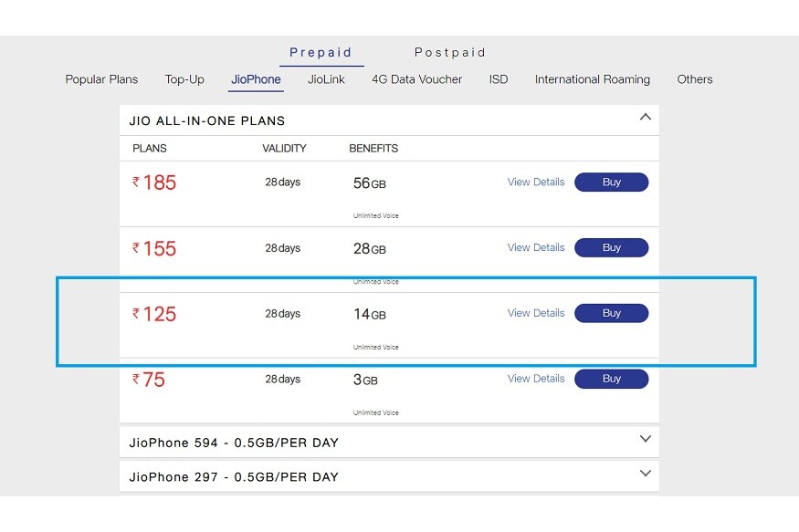This screenshot has height=532, width=799.
Task: Buy the ₹75 3GB plan
Action: (612, 379)
